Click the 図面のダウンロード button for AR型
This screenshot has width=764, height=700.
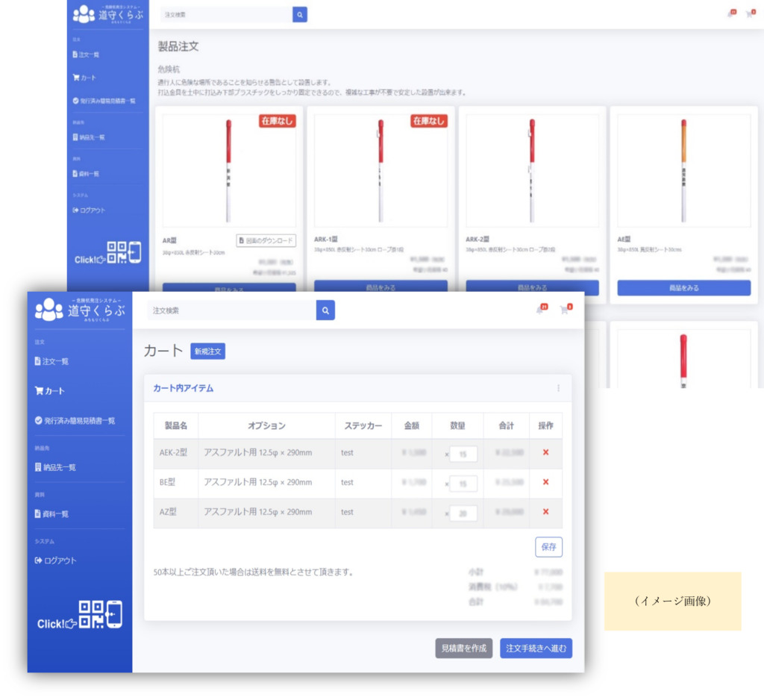[x=266, y=240]
